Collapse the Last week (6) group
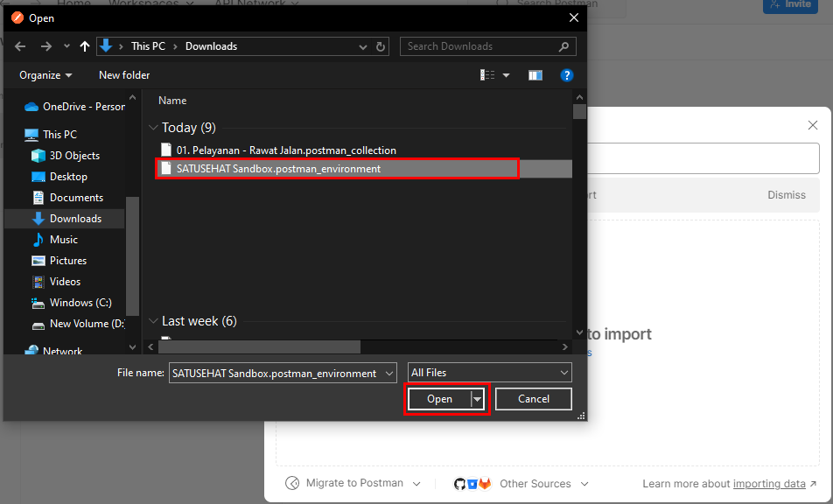This screenshot has width=833, height=504. coord(153,321)
